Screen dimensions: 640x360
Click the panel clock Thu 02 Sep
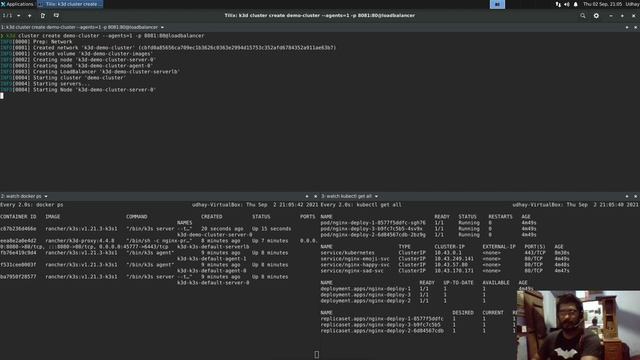[602, 4]
